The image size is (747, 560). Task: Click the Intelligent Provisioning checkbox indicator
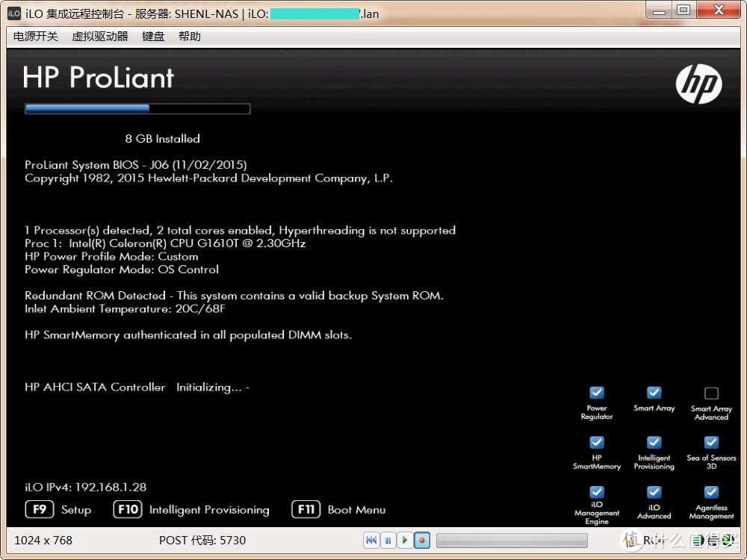click(x=654, y=442)
